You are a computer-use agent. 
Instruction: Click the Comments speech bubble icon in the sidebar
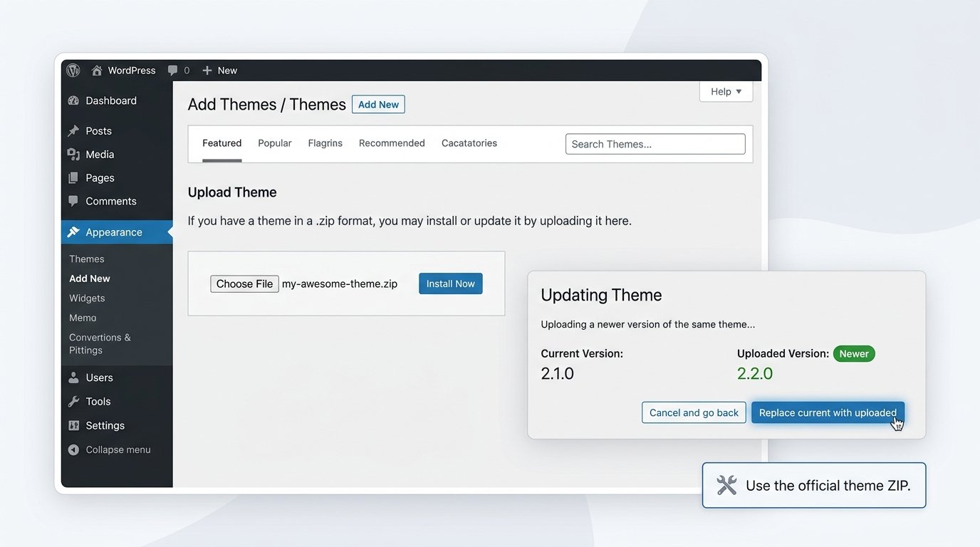pyautogui.click(x=73, y=202)
